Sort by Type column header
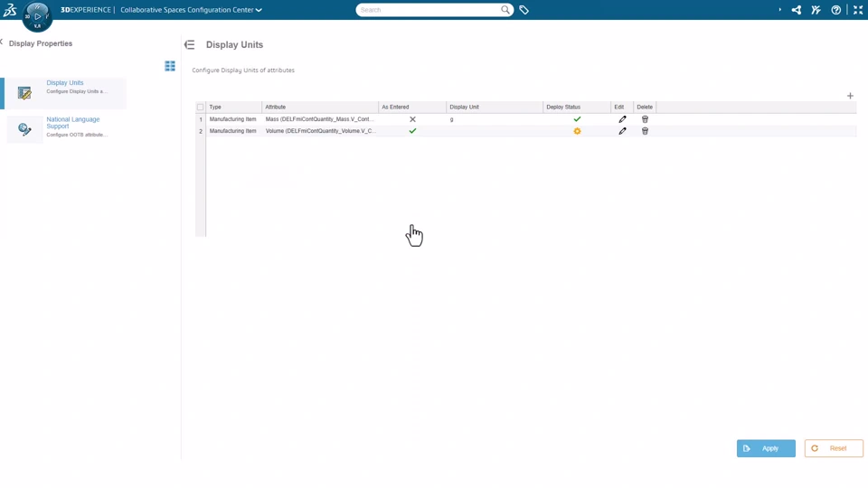Image resolution: width=868 pixels, height=488 pixels. click(x=233, y=107)
